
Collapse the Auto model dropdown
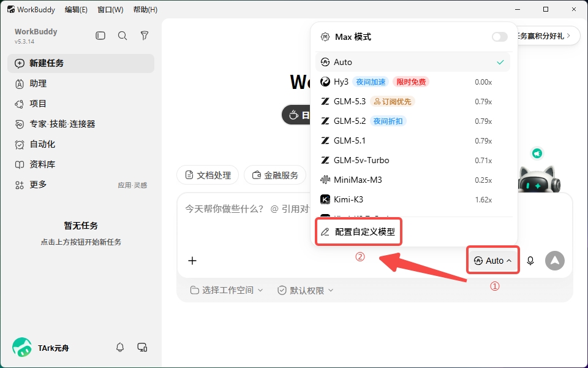[492, 261]
